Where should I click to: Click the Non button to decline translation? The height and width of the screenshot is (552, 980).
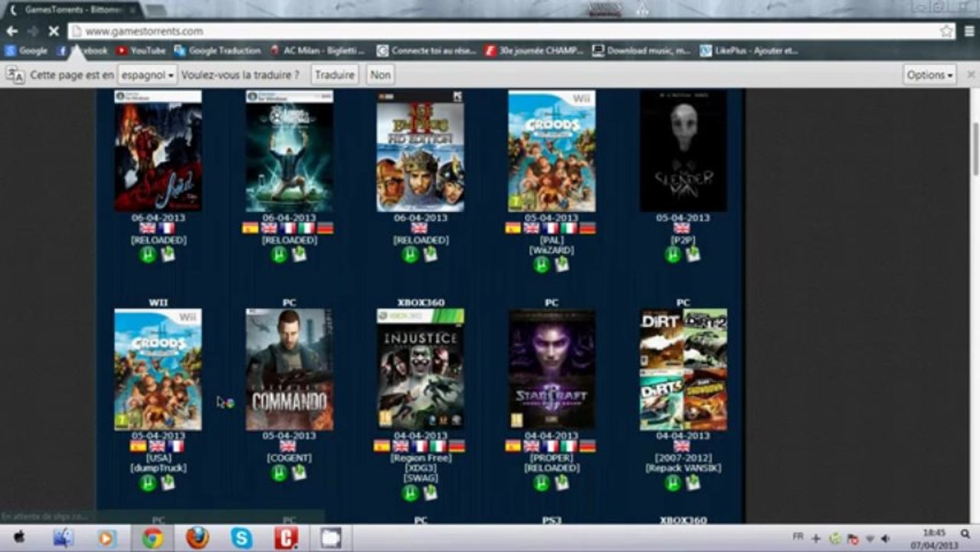coord(380,75)
